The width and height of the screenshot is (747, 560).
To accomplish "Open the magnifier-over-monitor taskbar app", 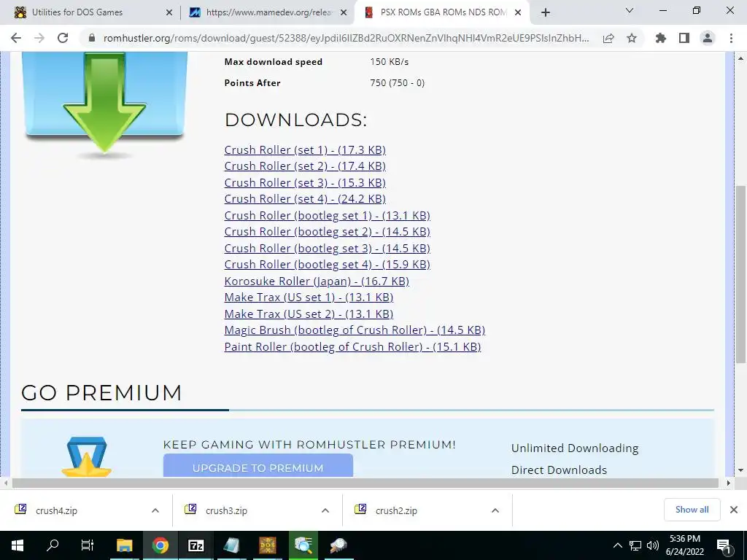I will pos(303,545).
